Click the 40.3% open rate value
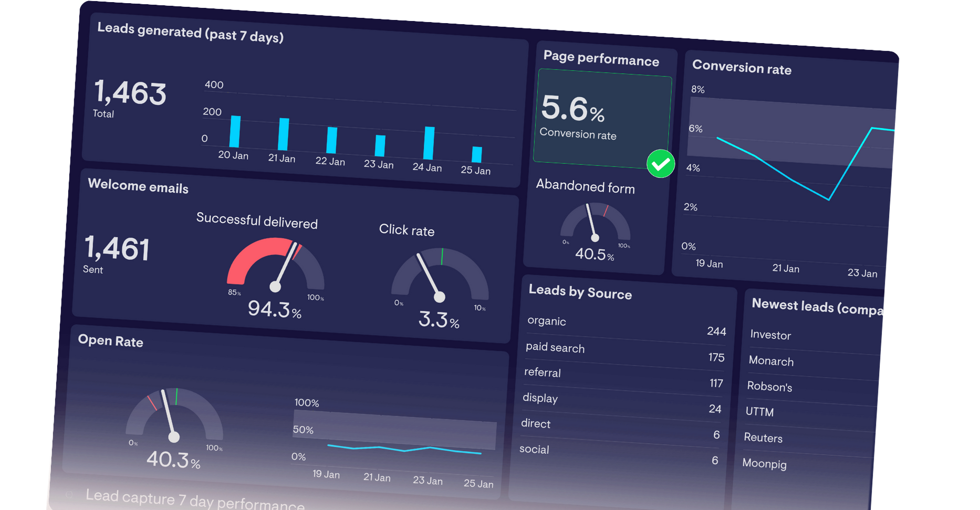Image resolution: width=980 pixels, height=510 pixels. point(173,460)
